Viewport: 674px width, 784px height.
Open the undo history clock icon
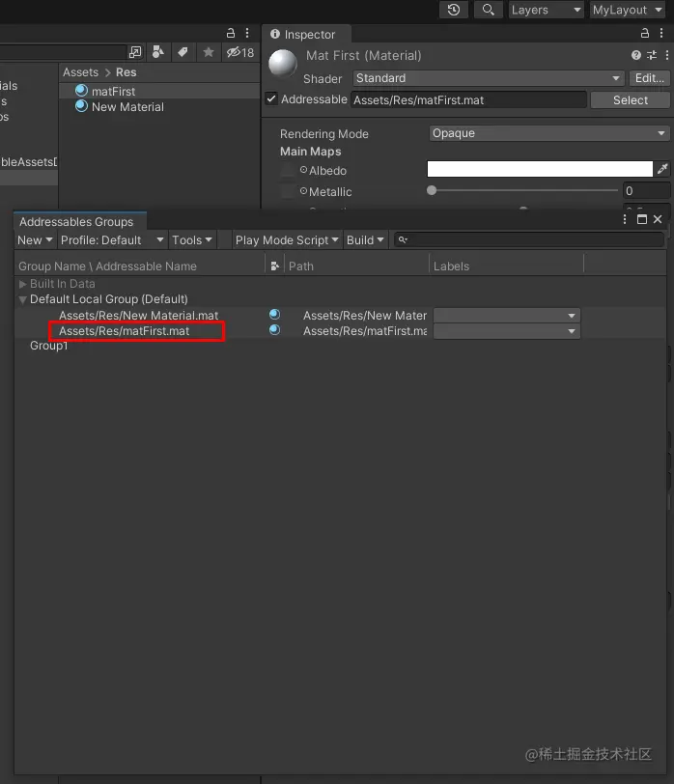pos(454,10)
